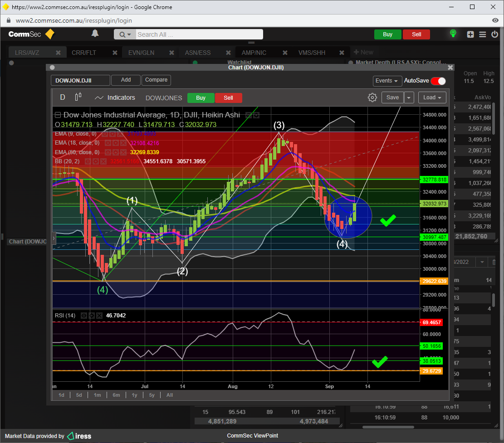Open the notifications bell

coord(95,34)
